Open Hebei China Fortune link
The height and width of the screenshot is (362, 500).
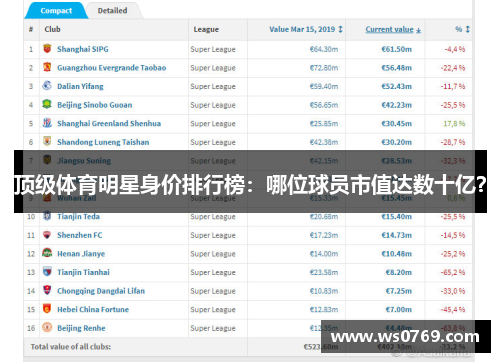[93, 310]
